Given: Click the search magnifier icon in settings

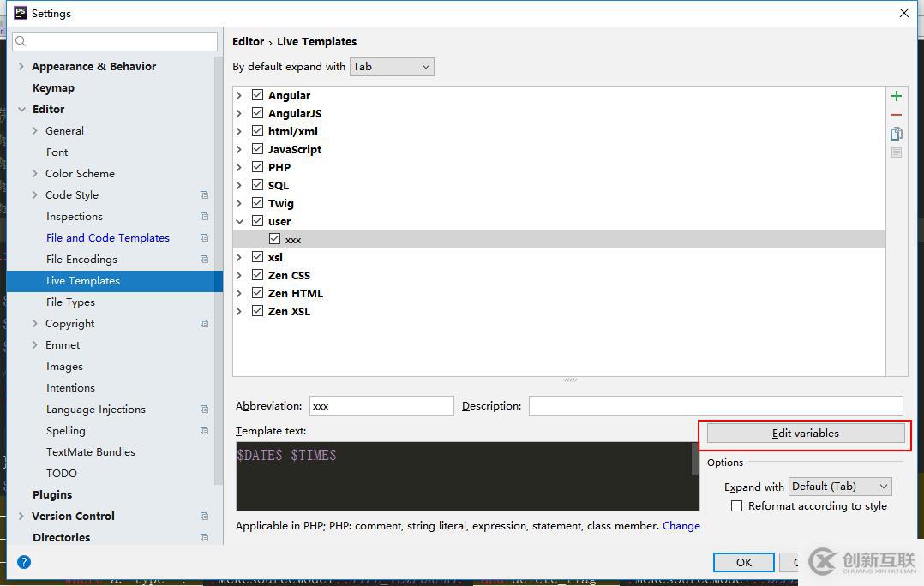Looking at the screenshot, I should click(21, 41).
